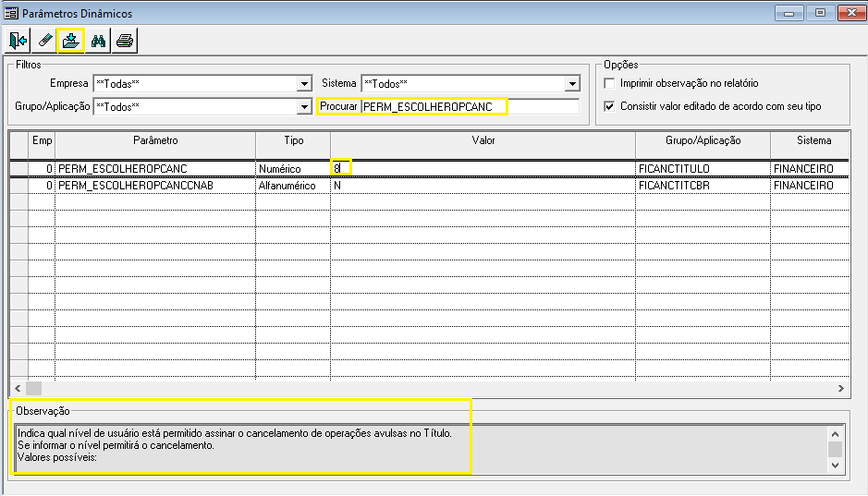Click the grid horizontal scrollbar thumb
This screenshot has width=868, height=496.
(34, 388)
